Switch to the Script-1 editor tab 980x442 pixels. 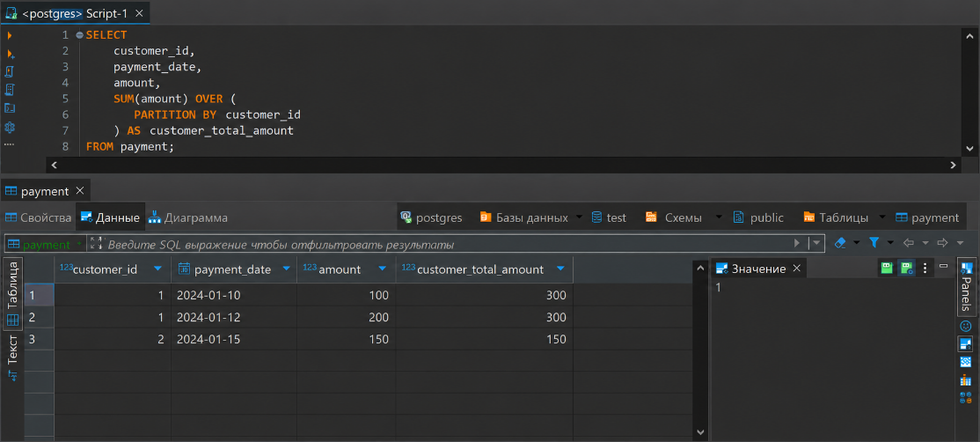75,12
